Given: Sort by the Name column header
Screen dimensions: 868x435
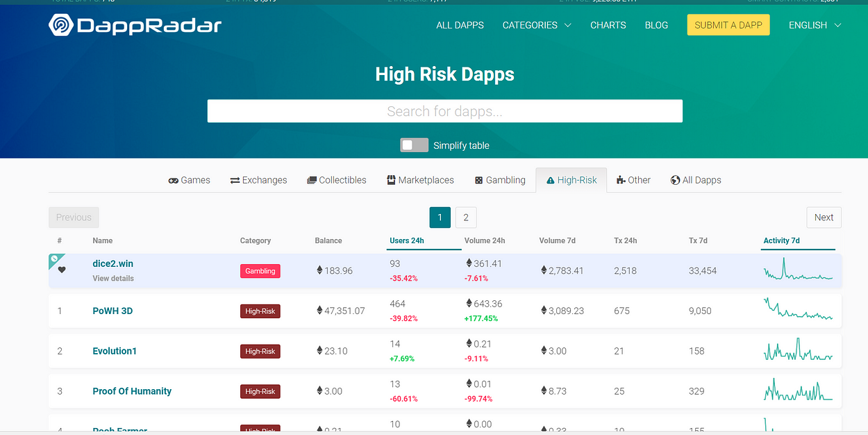Looking at the screenshot, I should click(103, 240).
